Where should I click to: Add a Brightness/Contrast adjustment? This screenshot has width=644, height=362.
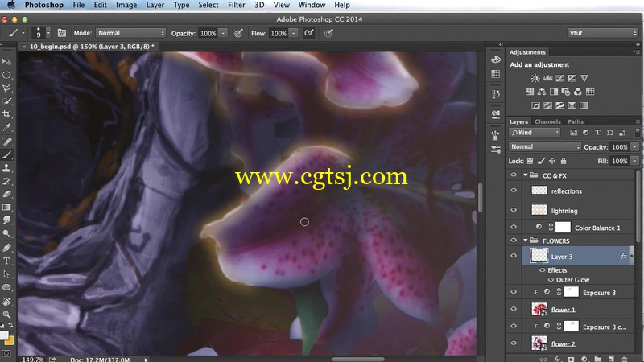(x=535, y=78)
